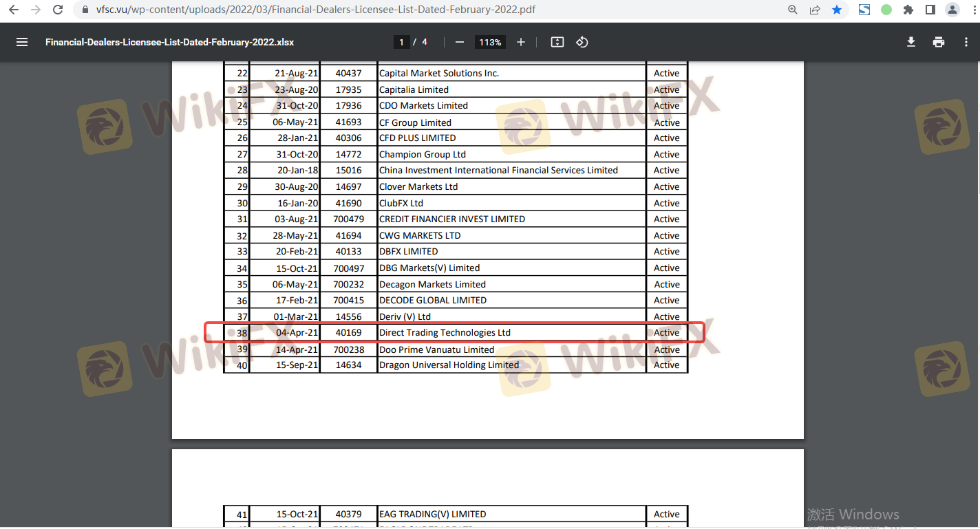This screenshot has width=980, height=529.
Task: Open PDF viewer more actions menu
Action: [966, 42]
